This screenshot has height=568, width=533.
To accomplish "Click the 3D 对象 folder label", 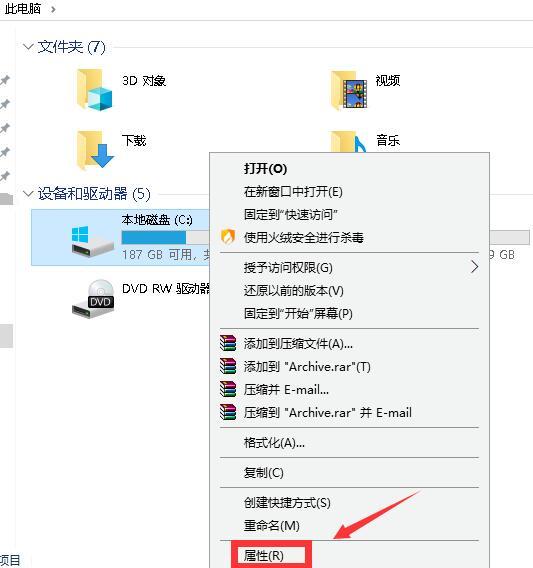I will point(144,80).
